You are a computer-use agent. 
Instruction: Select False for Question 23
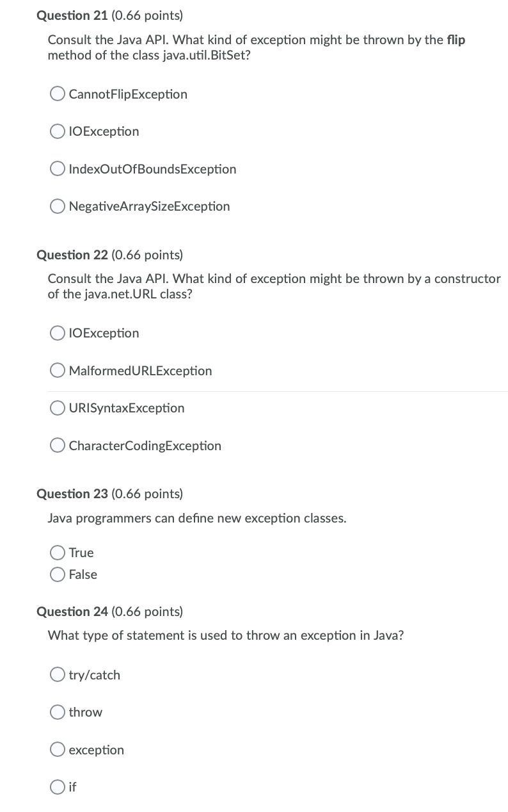[57, 574]
